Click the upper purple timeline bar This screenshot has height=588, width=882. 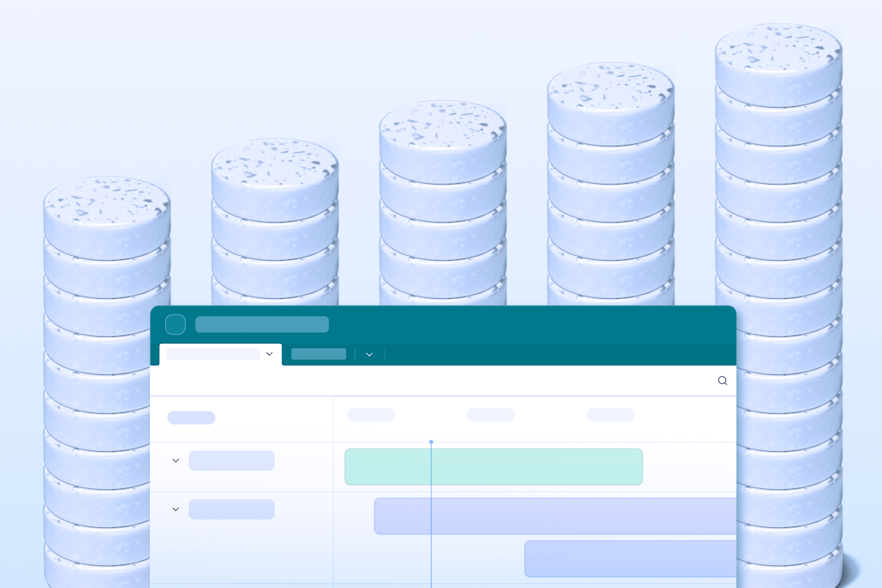[x=555, y=516]
